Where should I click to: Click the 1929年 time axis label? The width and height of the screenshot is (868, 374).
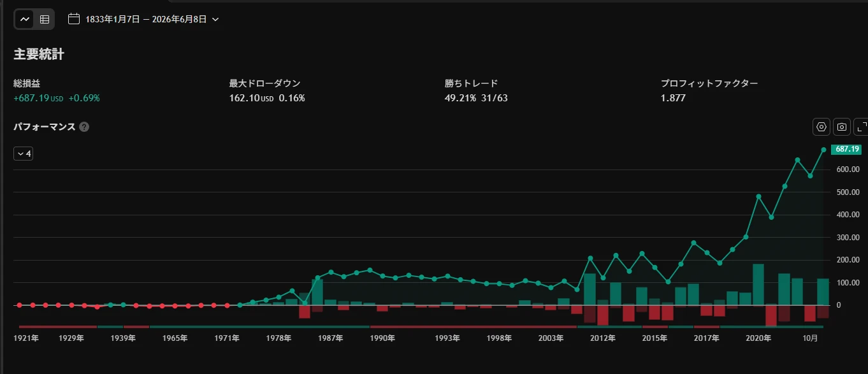tap(71, 338)
